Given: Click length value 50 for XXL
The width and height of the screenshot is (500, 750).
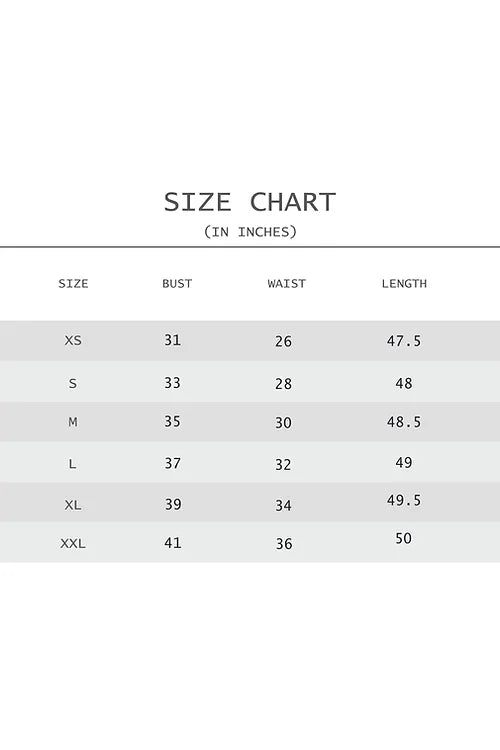Looking at the screenshot, I should (x=403, y=539).
